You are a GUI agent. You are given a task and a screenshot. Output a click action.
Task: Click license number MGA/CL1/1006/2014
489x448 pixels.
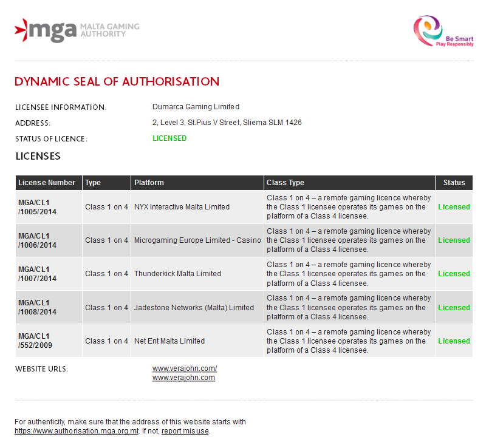[x=38, y=240]
